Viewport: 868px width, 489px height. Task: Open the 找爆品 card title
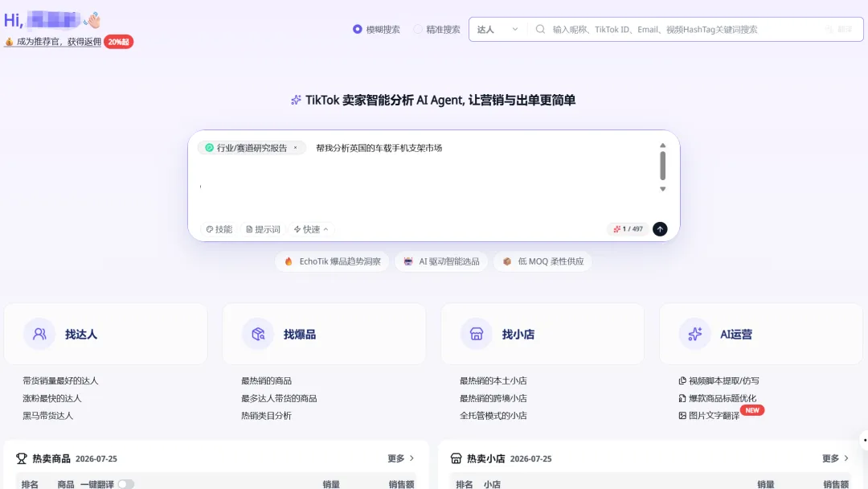(x=300, y=335)
